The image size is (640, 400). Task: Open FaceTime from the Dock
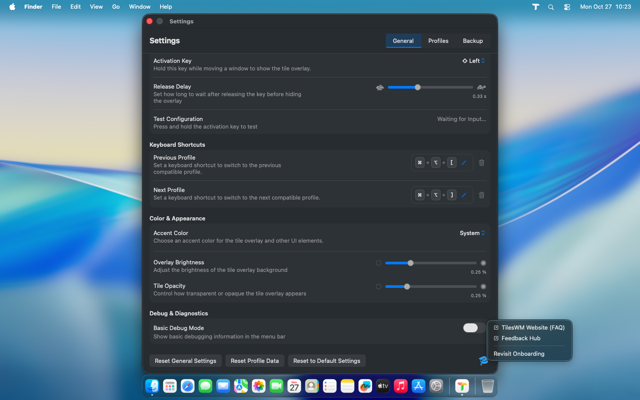276,386
